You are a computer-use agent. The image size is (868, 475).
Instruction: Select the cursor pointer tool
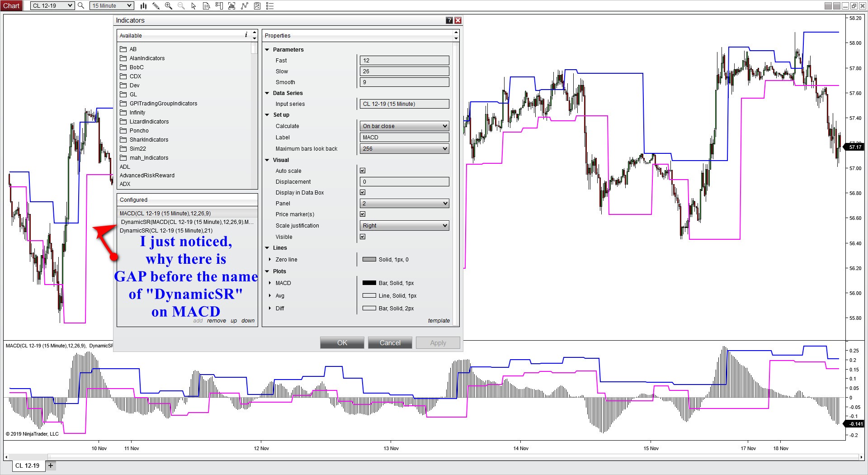[x=194, y=5]
